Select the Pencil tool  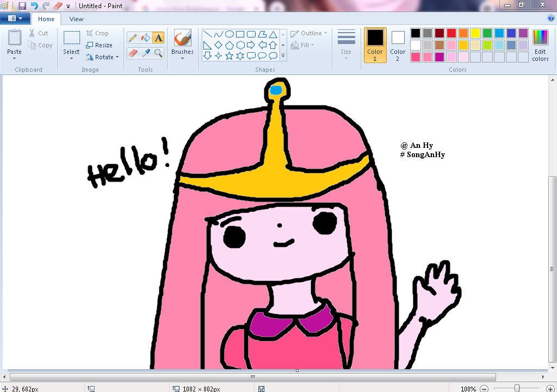[x=133, y=38]
